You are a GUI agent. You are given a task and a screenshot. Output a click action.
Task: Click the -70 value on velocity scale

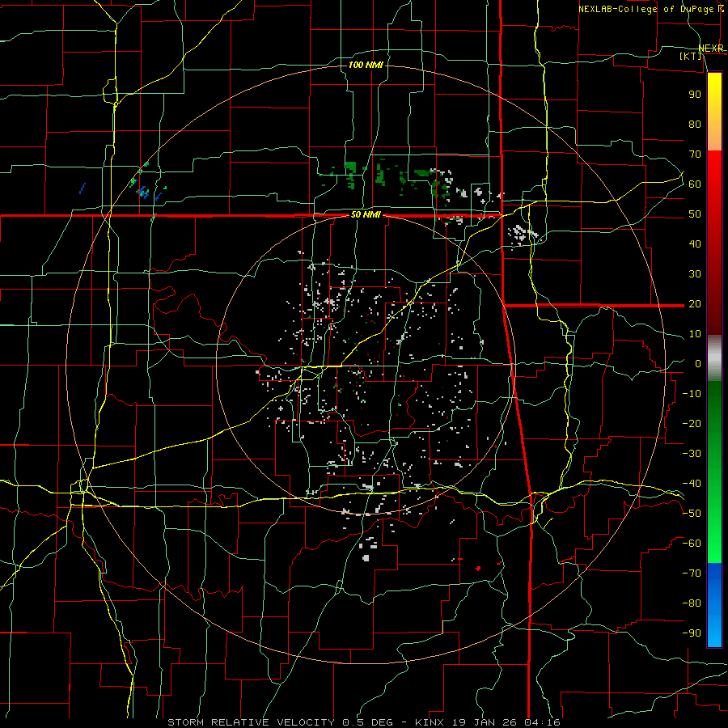pyautogui.click(x=692, y=574)
